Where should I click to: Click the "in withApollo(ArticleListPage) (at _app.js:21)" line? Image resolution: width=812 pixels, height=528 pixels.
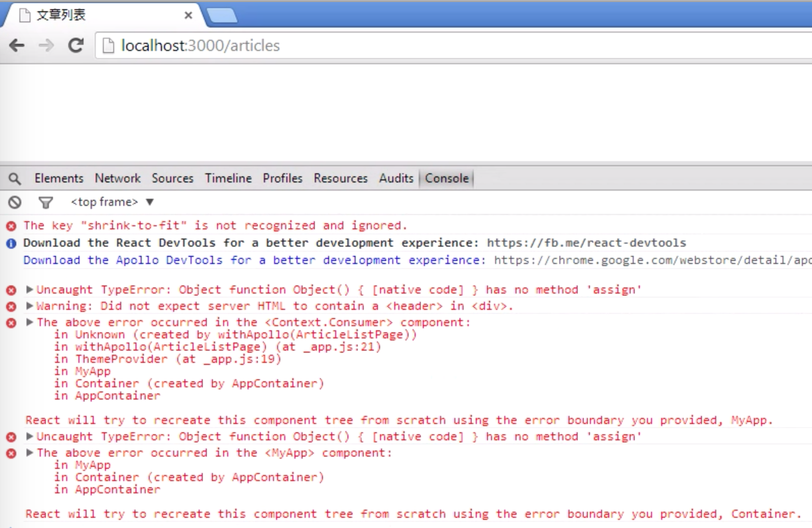click(x=218, y=347)
